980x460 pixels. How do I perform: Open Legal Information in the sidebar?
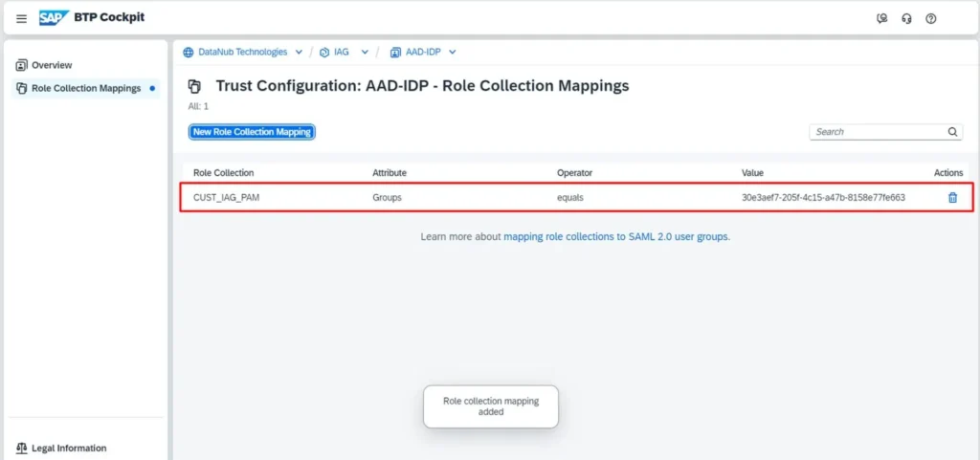(68, 448)
